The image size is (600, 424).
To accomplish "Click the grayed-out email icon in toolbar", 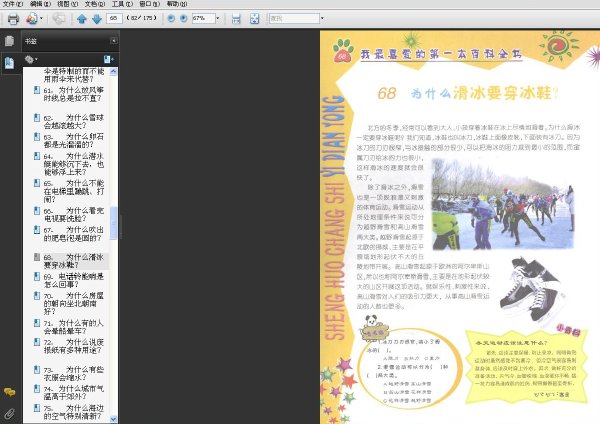I will [59, 18].
